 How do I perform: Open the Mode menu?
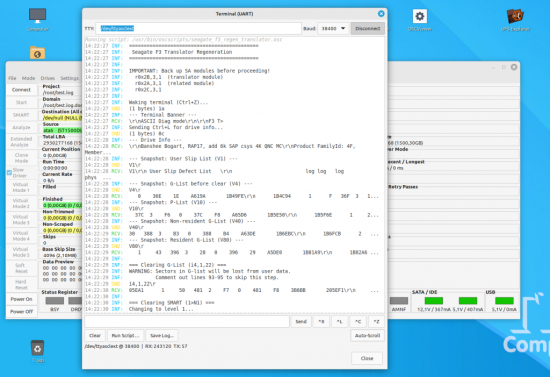pos(28,78)
